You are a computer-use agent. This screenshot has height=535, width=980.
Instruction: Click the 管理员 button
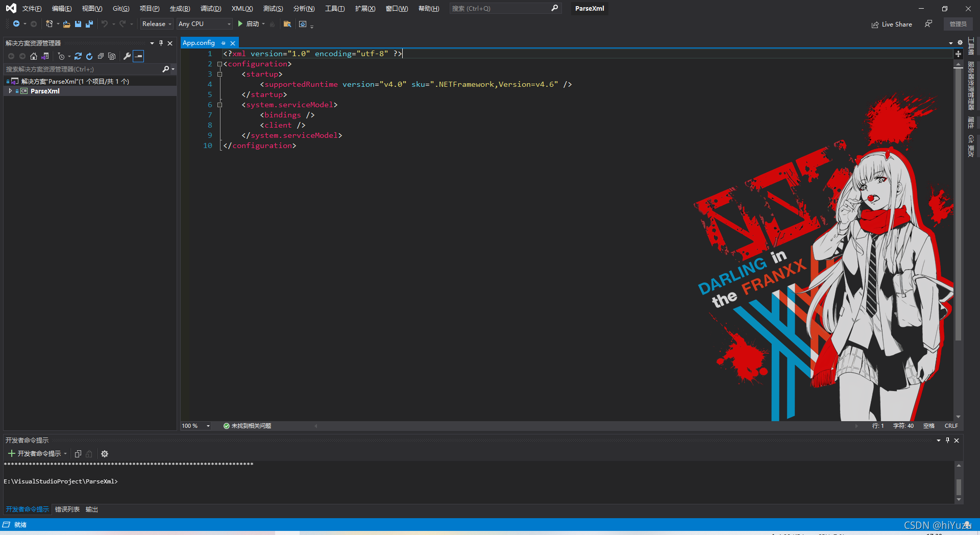(x=958, y=24)
